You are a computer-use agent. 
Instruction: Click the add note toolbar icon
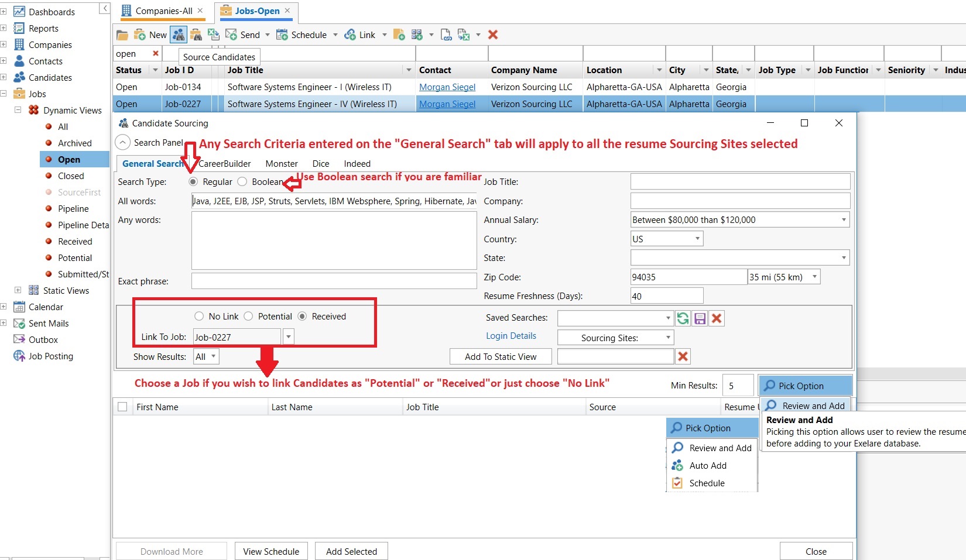pos(399,35)
